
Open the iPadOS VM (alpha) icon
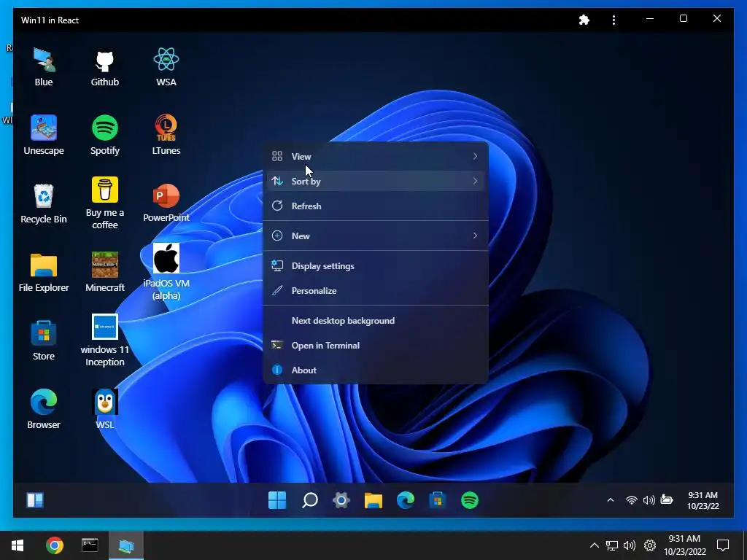(166, 273)
